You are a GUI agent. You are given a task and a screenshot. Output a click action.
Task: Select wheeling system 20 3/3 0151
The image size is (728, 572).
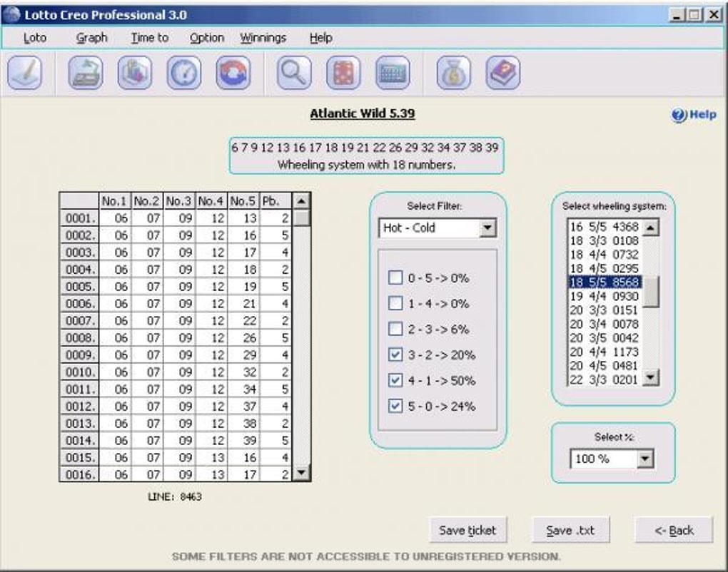click(604, 310)
